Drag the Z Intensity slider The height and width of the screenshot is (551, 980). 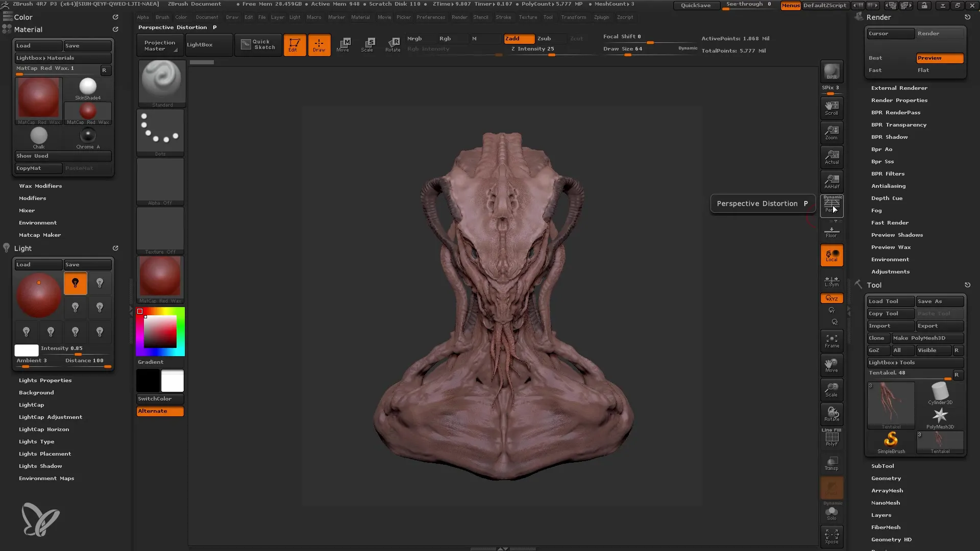551,54
